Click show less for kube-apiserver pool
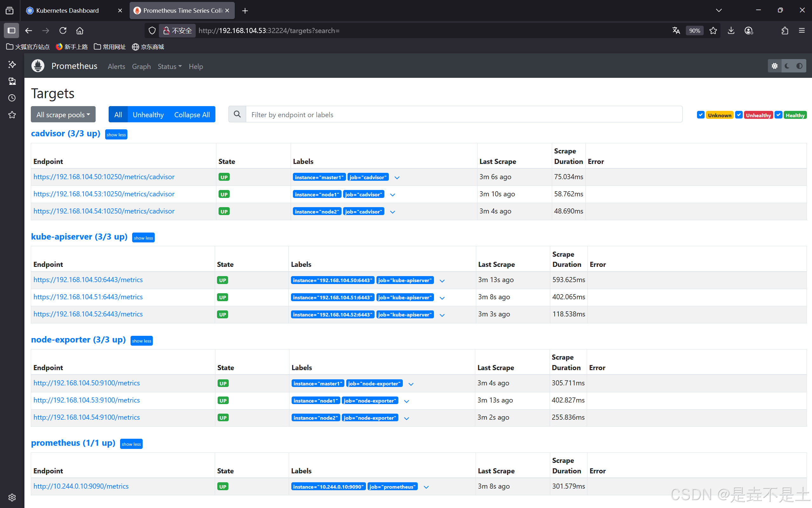Screen dimensions: 812x508 click(143, 238)
